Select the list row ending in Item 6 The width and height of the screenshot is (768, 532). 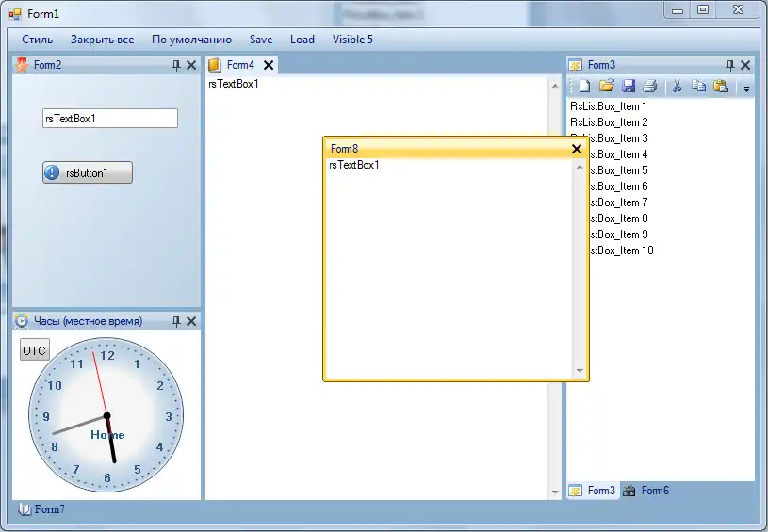click(671, 186)
